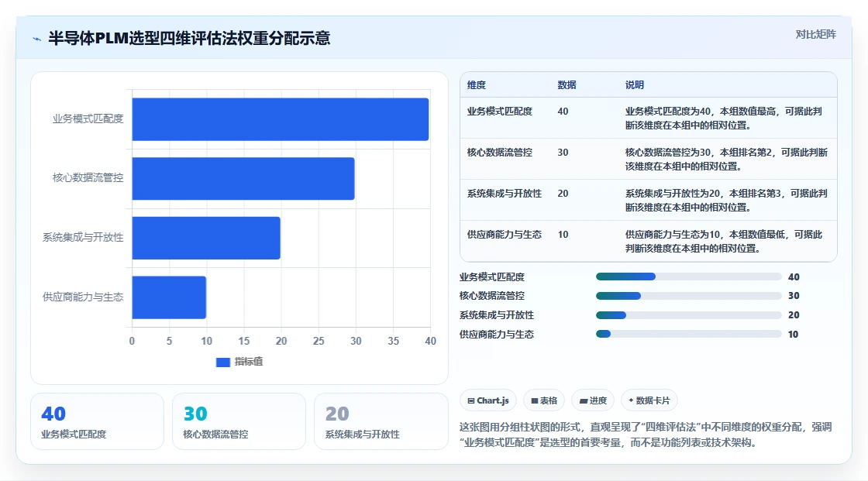The image size is (868, 481).
Task: Click the progress value 40
Action: [x=794, y=277]
